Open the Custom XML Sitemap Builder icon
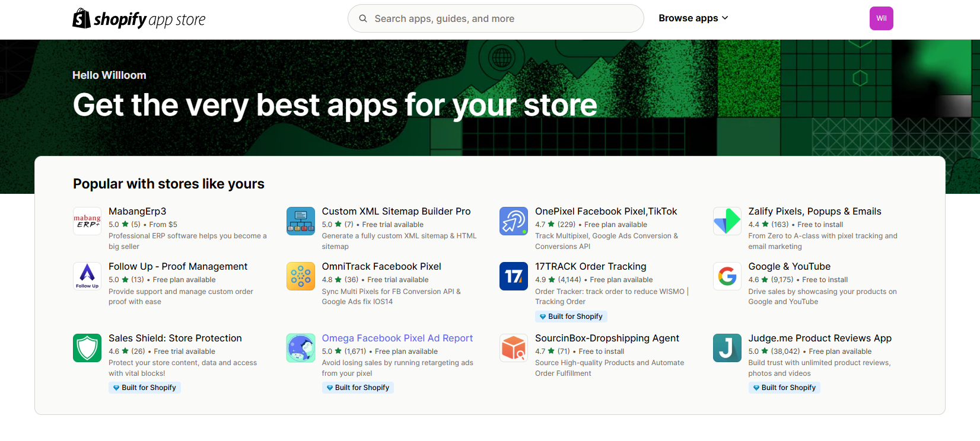Viewport: 980px width, 441px height. click(x=301, y=221)
